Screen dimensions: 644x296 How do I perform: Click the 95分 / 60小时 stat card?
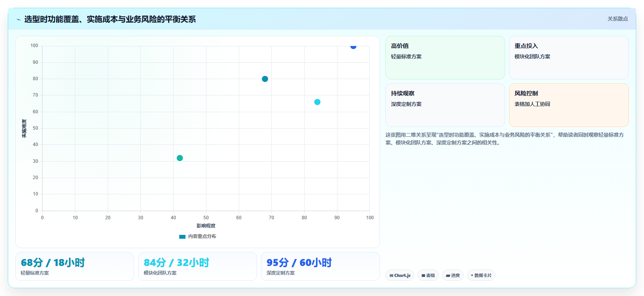coord(320,266)
